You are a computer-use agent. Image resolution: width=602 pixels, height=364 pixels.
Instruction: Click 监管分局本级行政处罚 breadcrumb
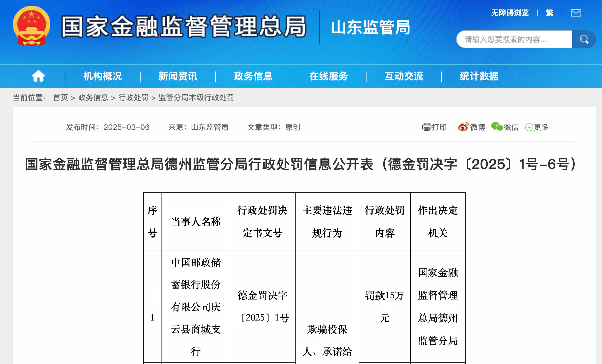(196, 97)
